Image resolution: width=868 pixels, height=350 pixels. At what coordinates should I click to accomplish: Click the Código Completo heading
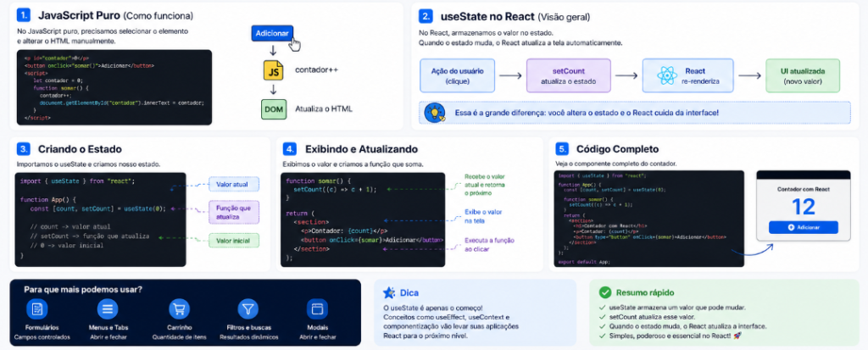[617, 149]
